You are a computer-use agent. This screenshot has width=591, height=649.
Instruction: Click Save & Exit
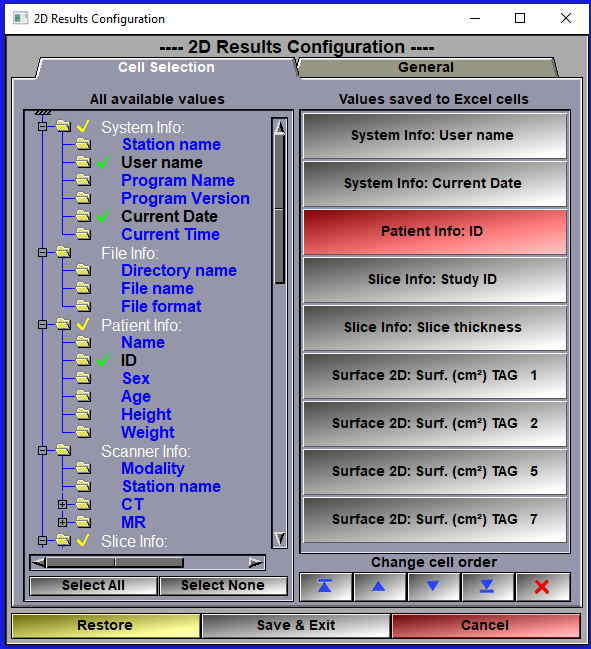click(x=296, y=625)
